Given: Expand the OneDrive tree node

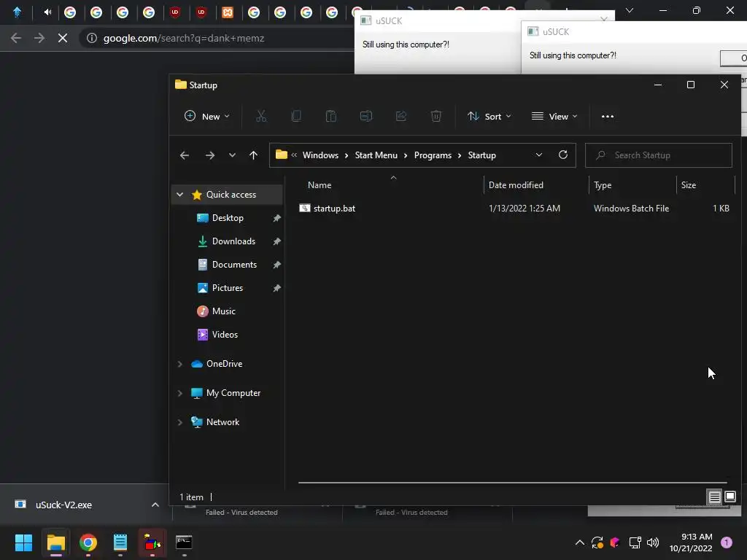Looking at the screenshot, I should [x=179, y=364].
